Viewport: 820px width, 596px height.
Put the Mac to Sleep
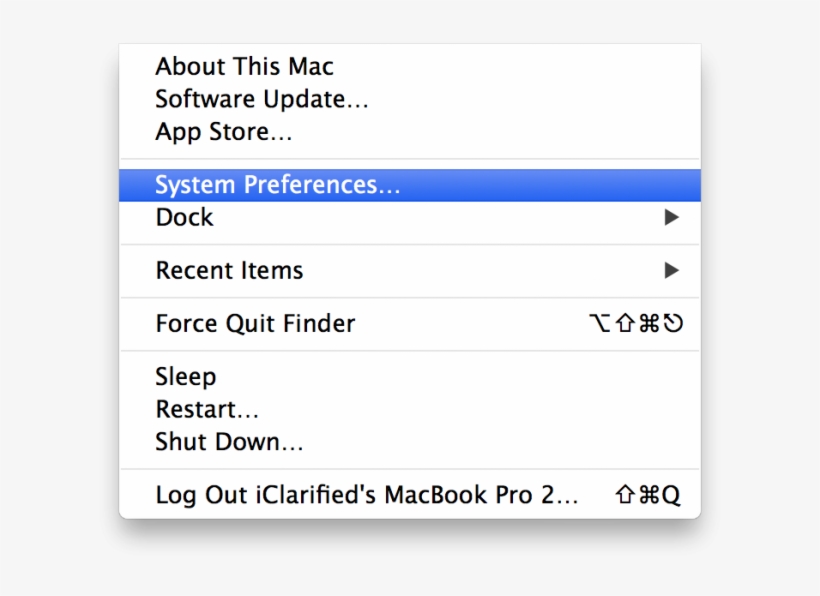coord(185,377)
